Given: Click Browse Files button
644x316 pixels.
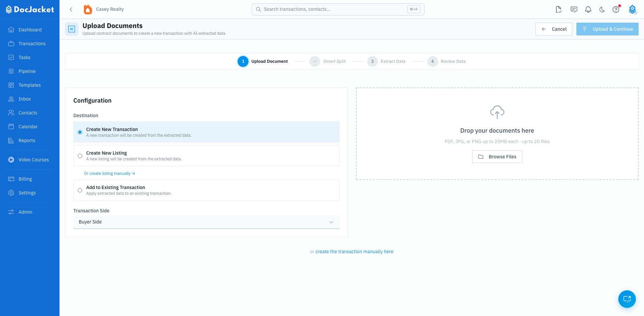Looking at the screenshot, I should (x=497, y=157).
